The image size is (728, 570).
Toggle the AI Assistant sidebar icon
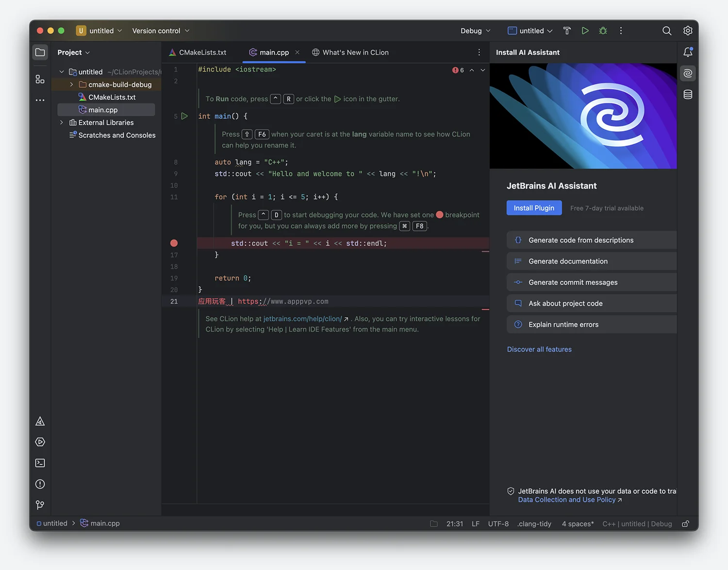[x=688, y=73]
